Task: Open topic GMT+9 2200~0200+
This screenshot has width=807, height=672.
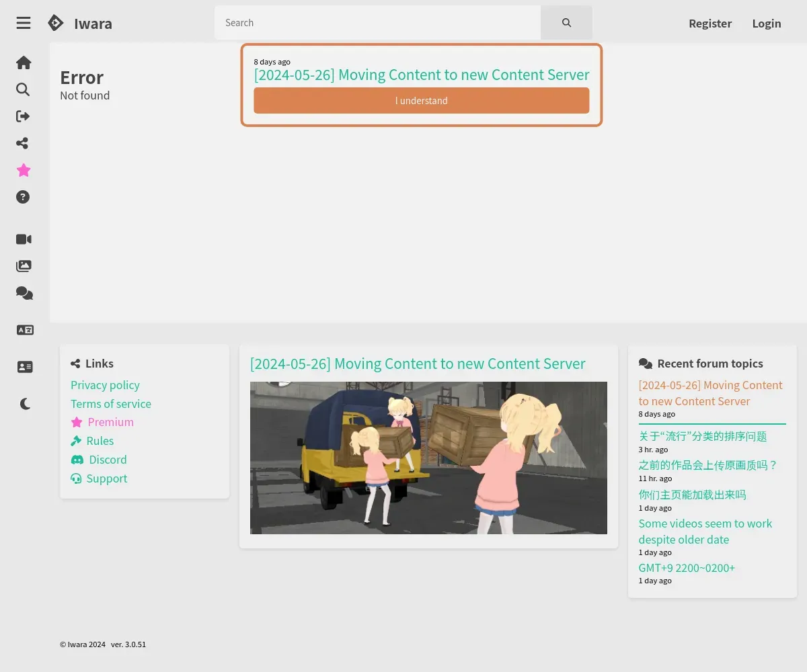Action: [x=687, y=568]
